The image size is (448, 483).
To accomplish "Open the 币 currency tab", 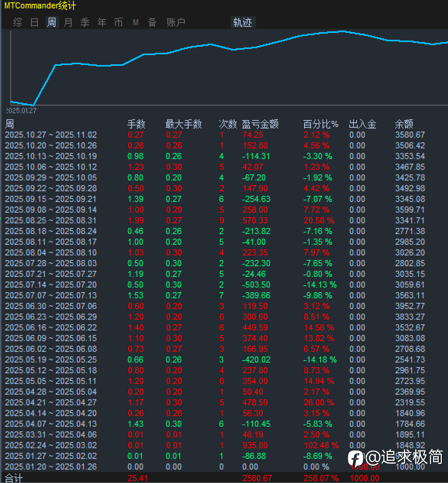I will click(119, 23).
